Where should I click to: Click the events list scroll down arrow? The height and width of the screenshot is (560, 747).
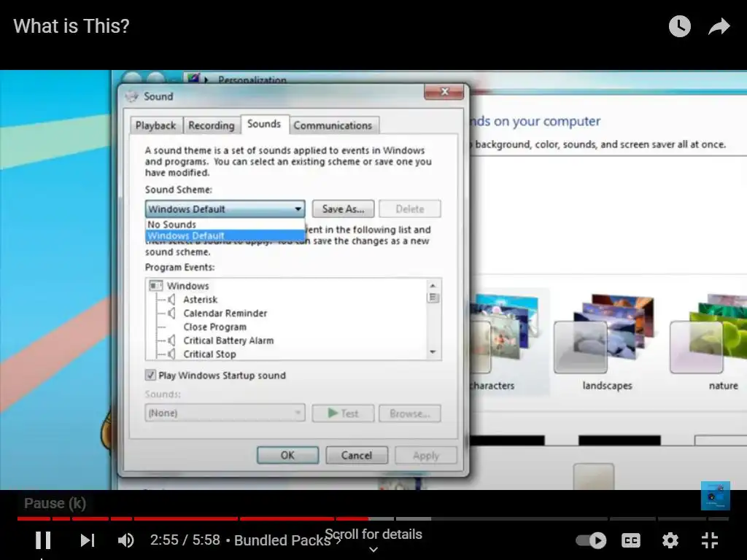click(433, 352)
